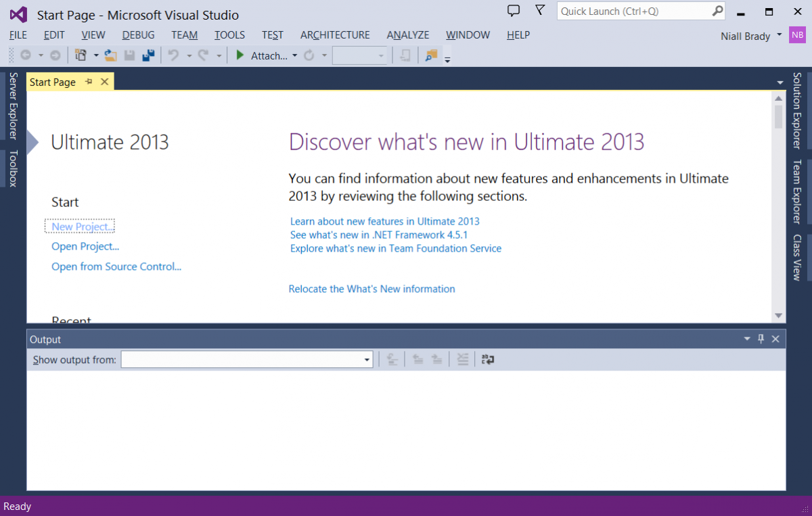
Task: Click Navigate Forward toolbar icon
Action: [x=55, y=55]
